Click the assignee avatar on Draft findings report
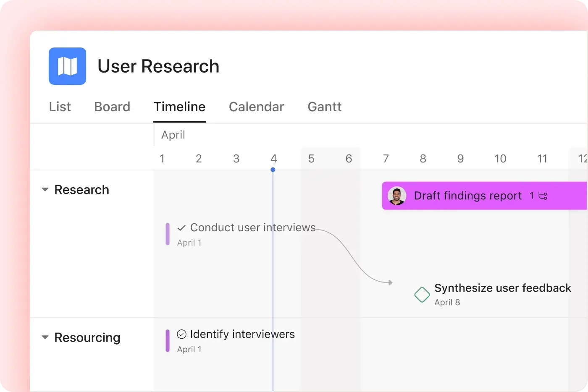Screen dimensions: 588x392 pyautogui.click(x=397, y=196)
